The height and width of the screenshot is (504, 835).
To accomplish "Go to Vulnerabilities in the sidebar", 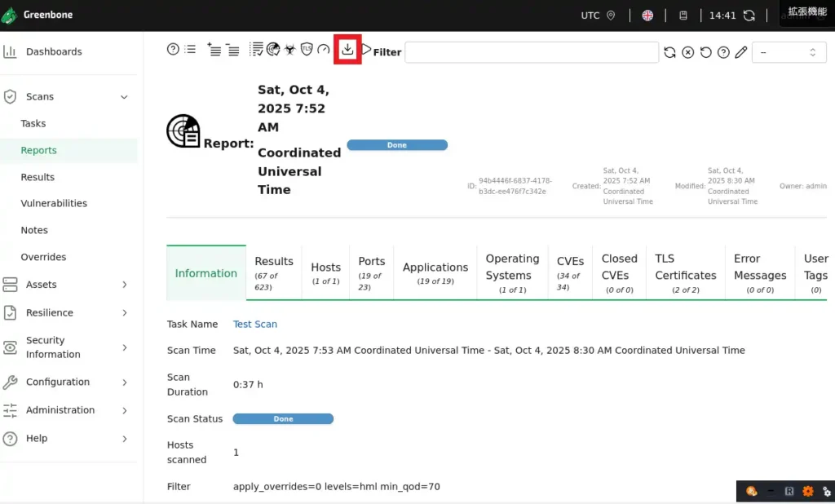I will (x=54, y=203).
